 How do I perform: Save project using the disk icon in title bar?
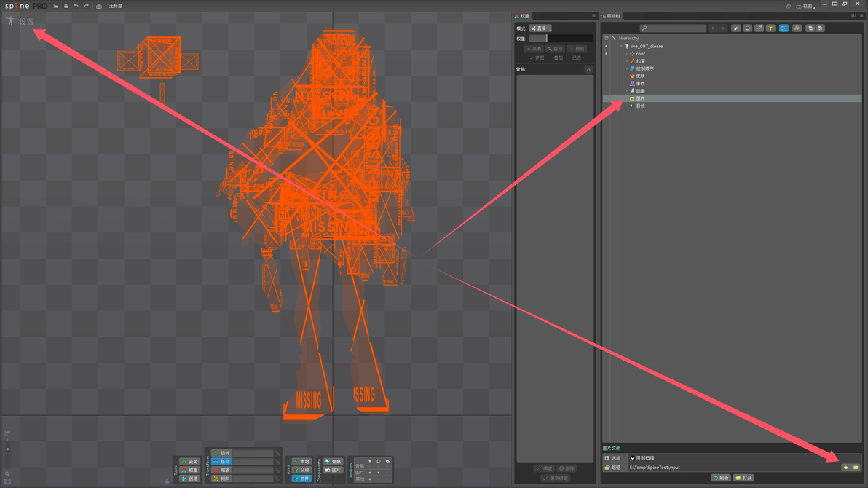(x=66, y=6)
